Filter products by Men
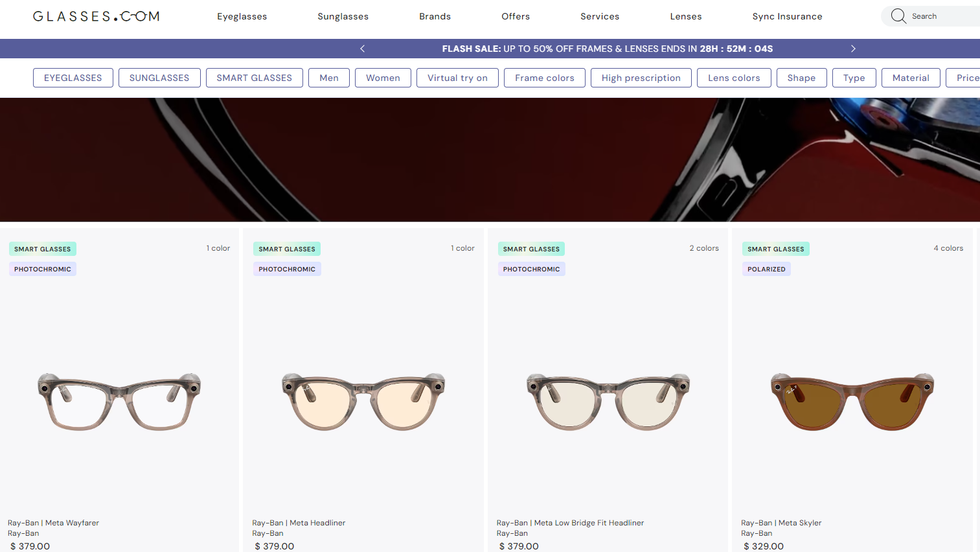 click(x=329, y=78)
